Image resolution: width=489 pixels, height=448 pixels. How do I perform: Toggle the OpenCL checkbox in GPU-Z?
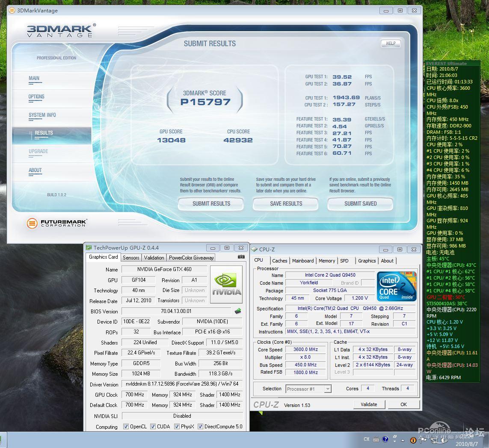coord(126,427)
